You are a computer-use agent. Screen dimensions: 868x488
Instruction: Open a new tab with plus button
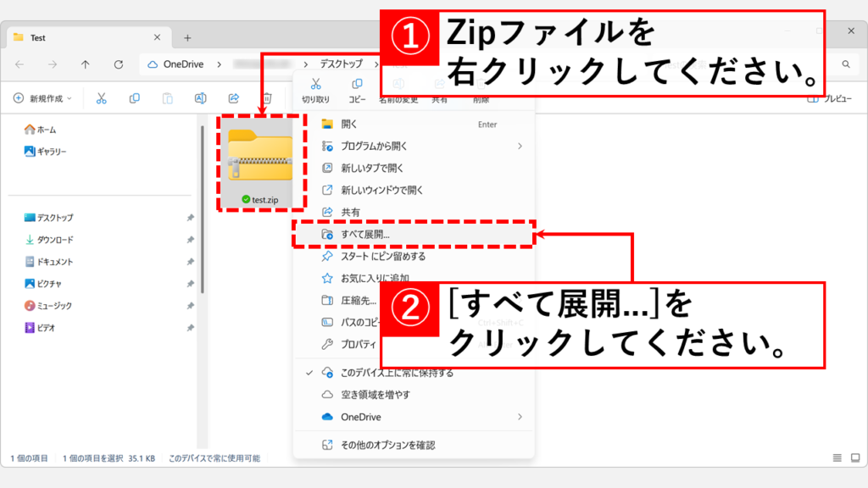pos(187,37)
